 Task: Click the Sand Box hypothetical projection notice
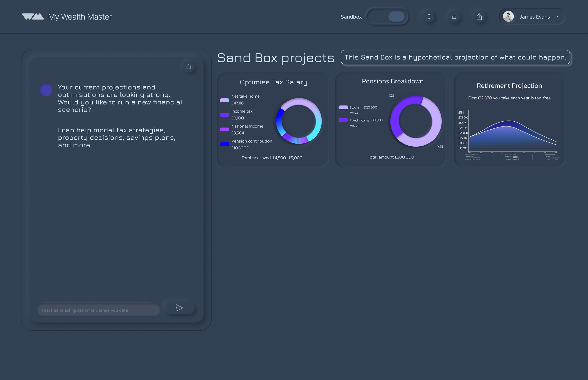(x=455, y=57)
